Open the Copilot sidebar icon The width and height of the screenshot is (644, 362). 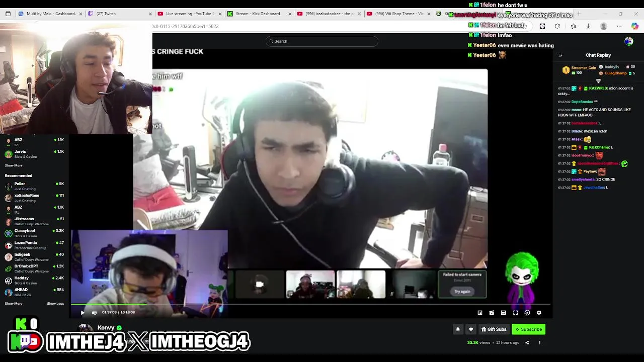(635, 26)
